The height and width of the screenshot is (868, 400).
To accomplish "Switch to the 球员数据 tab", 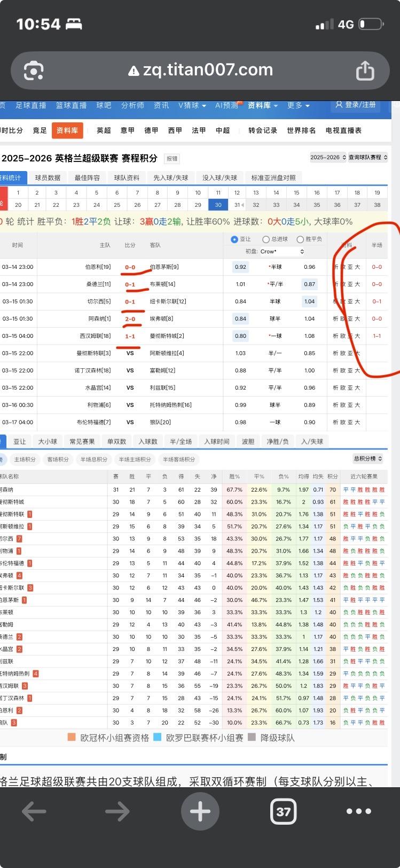I will (48, 178).
